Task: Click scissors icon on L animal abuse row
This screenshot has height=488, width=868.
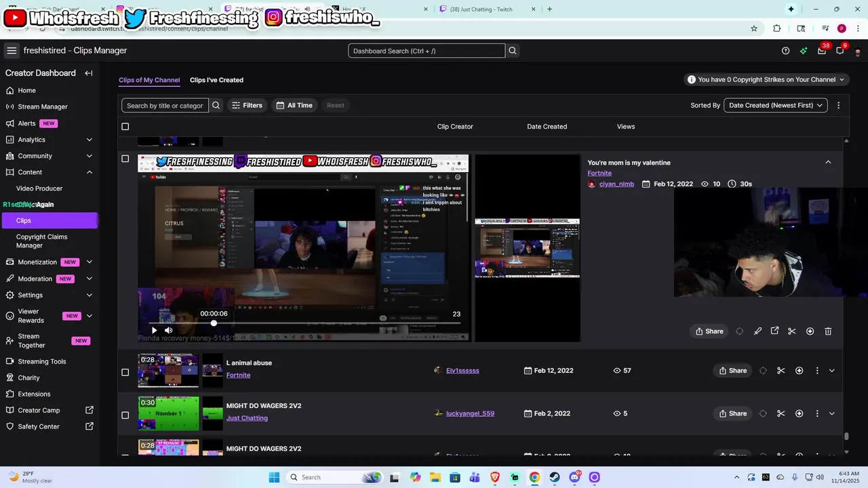Action: (781, 371)
